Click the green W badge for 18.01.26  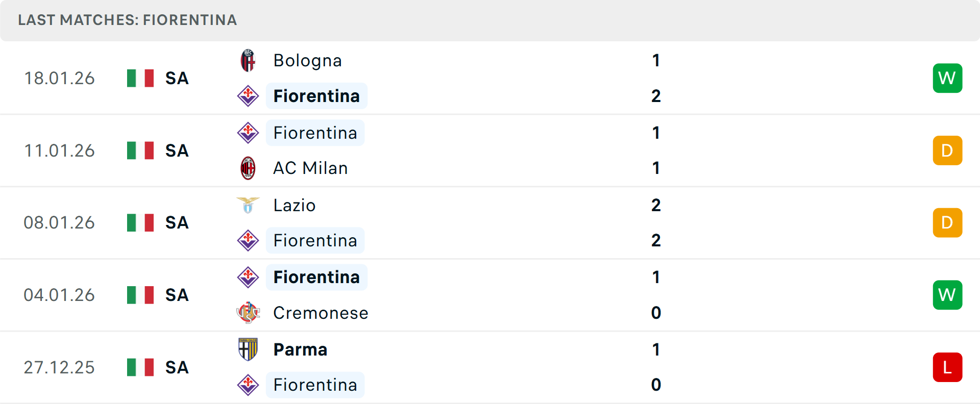click(x=947, y=78)
